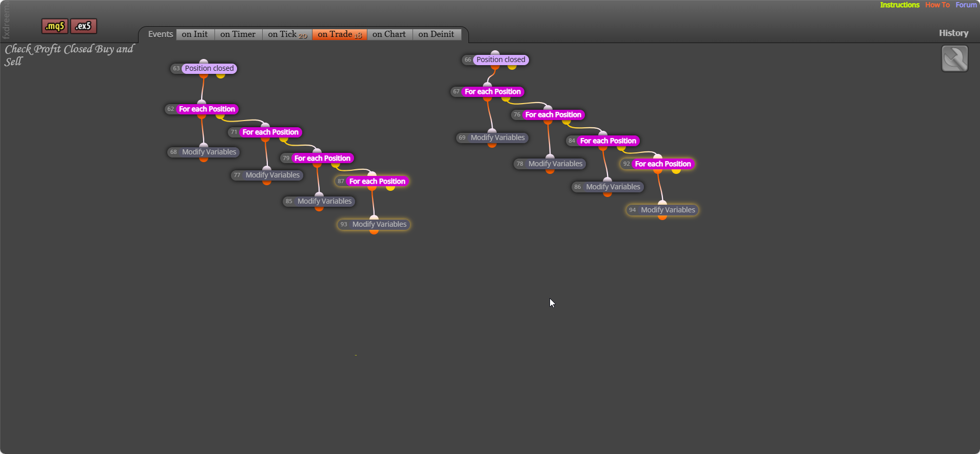
Task: Open the wrench settings tool
Action: (x=955, y=58)
